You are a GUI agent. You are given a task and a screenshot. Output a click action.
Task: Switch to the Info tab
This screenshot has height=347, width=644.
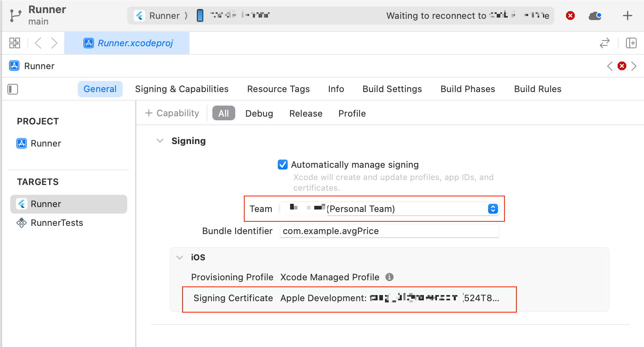[336, 89]
